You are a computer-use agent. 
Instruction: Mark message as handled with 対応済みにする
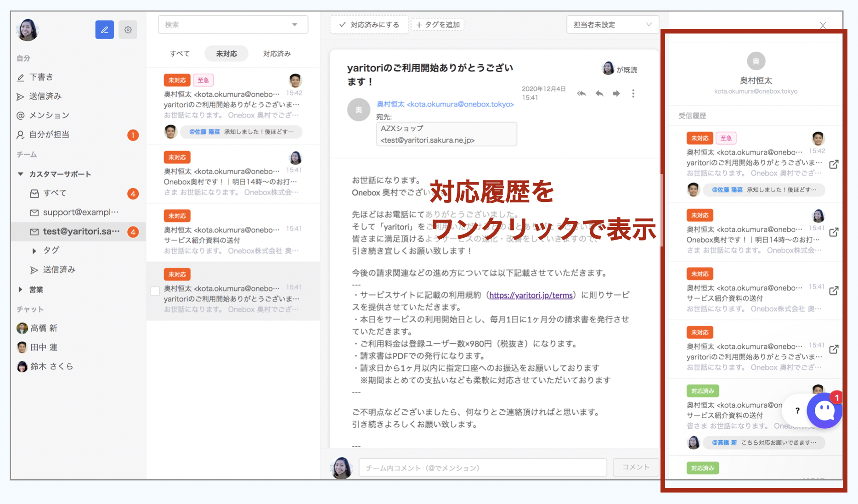[369, 25]
